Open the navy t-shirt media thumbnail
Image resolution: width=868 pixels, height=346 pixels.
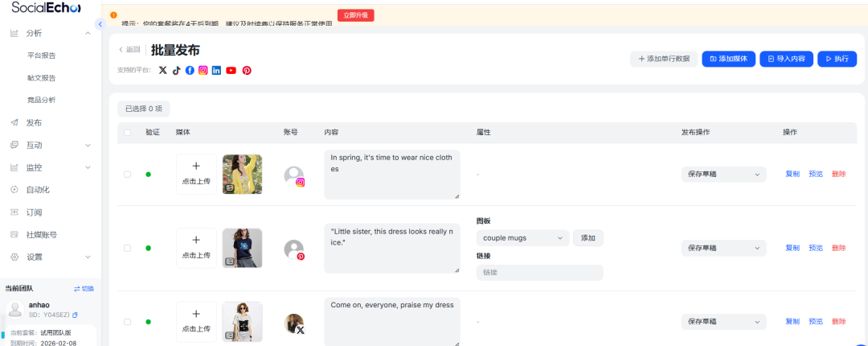point(243,248)
